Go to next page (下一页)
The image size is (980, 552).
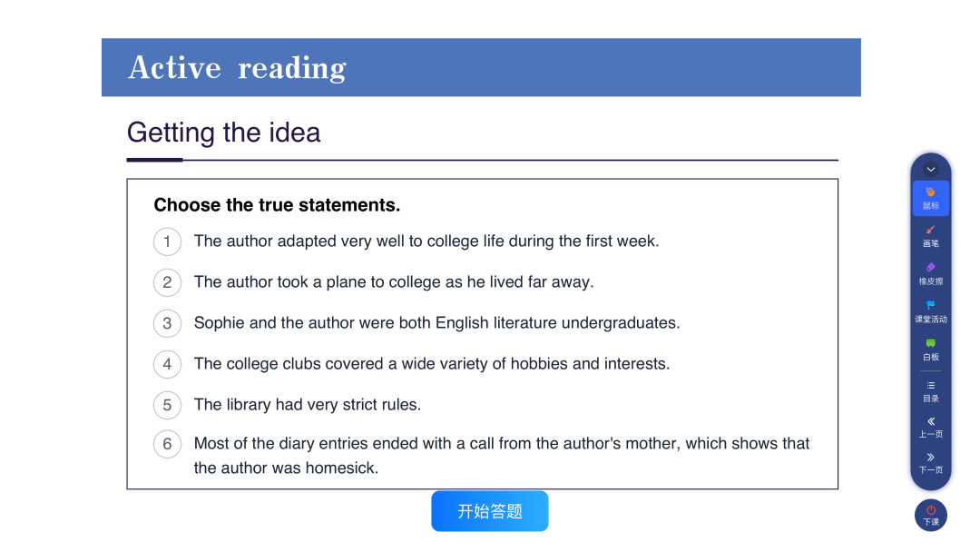pyautogui.click(x=931, y=463)
